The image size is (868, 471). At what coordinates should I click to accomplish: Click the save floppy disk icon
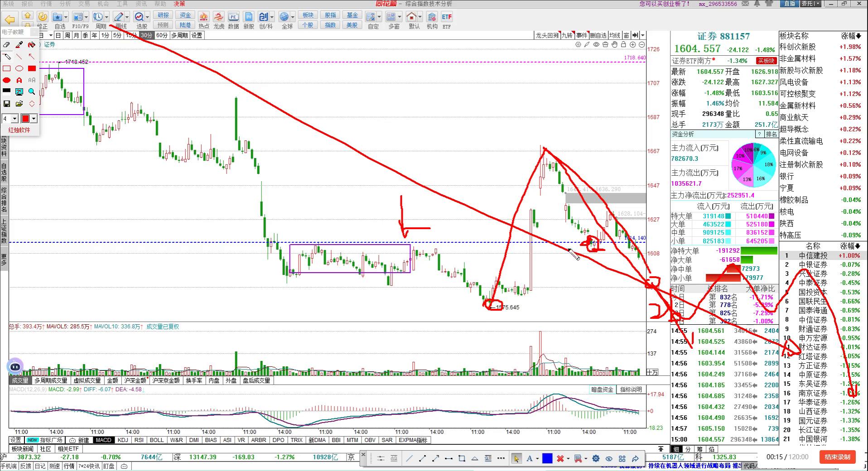point(7,104)
